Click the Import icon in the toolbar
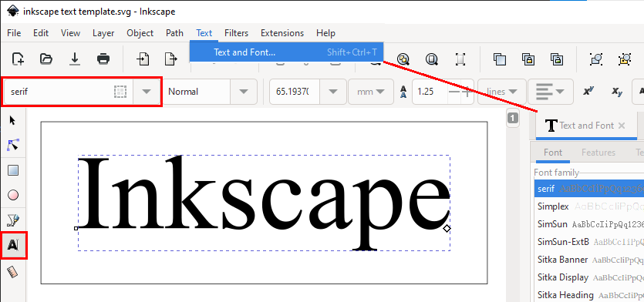This screenshot has height=302, width=644. (x=142, y=59)
